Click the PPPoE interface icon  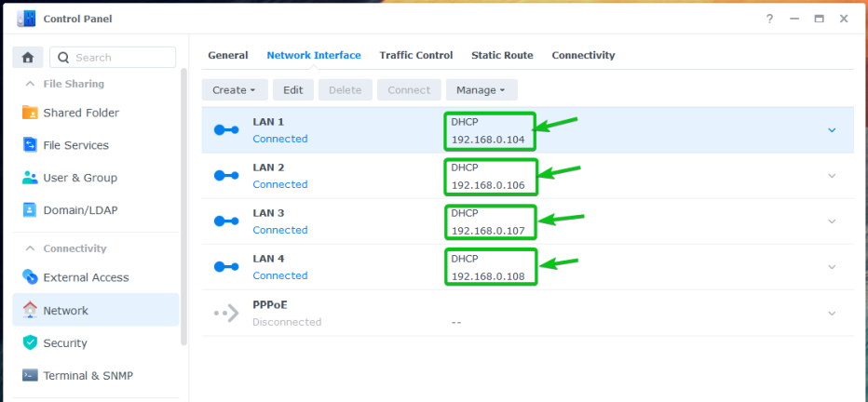click(226, 313)
